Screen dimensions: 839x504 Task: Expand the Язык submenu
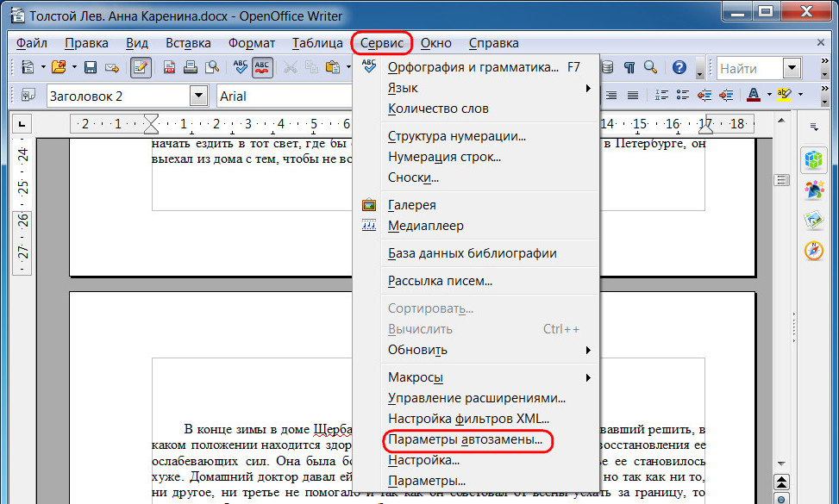[476, 88]
